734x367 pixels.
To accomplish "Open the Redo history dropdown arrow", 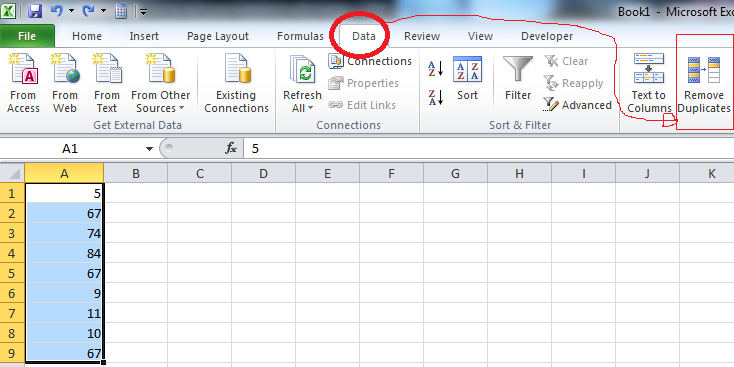I will tap(103, 11).
